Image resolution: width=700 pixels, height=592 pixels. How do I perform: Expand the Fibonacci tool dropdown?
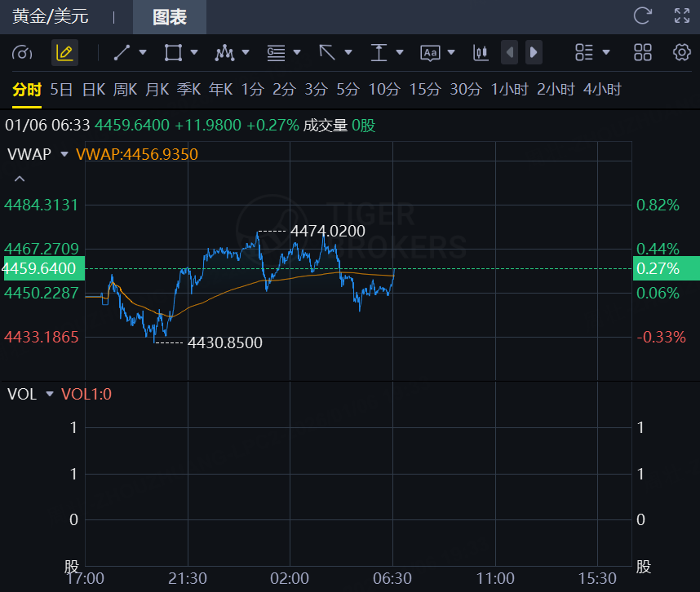click(x=297, y=53)
